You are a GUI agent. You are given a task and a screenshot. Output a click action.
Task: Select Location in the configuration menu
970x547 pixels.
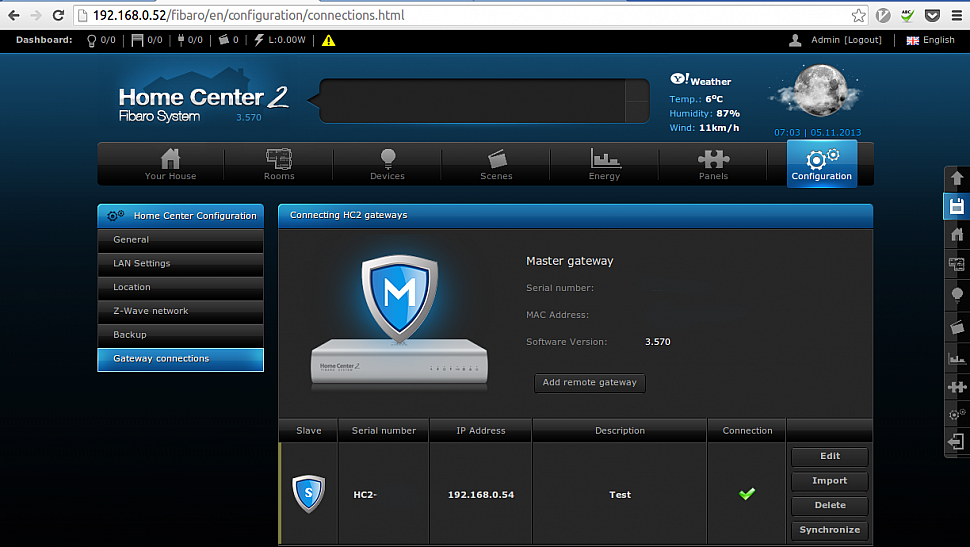coord(181,288)
